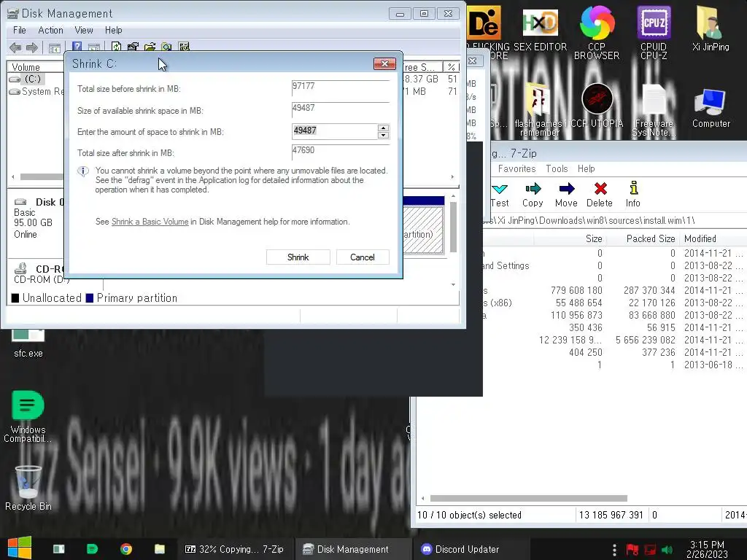
Task: Click the red flag tray icon
Action: [632, 550]
